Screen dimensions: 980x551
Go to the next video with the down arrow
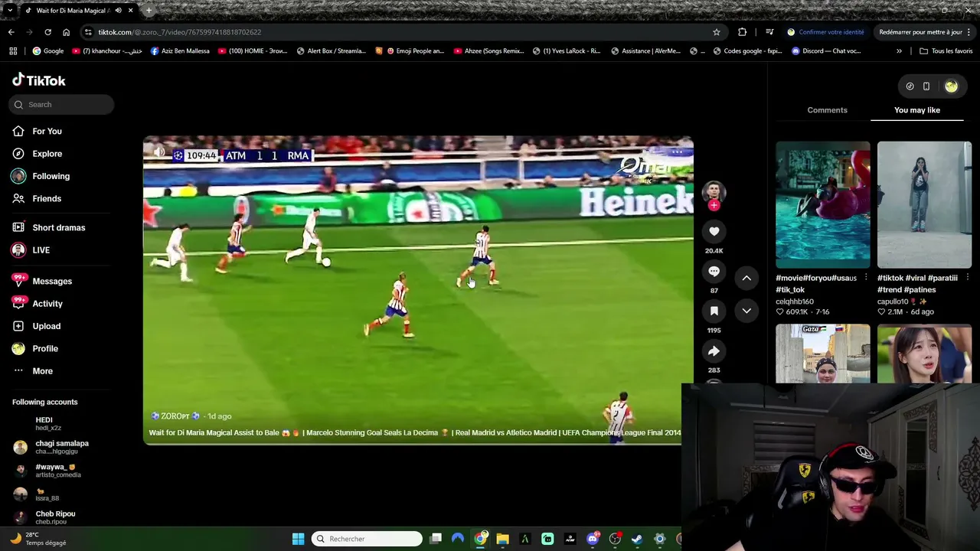coord(746,311)
